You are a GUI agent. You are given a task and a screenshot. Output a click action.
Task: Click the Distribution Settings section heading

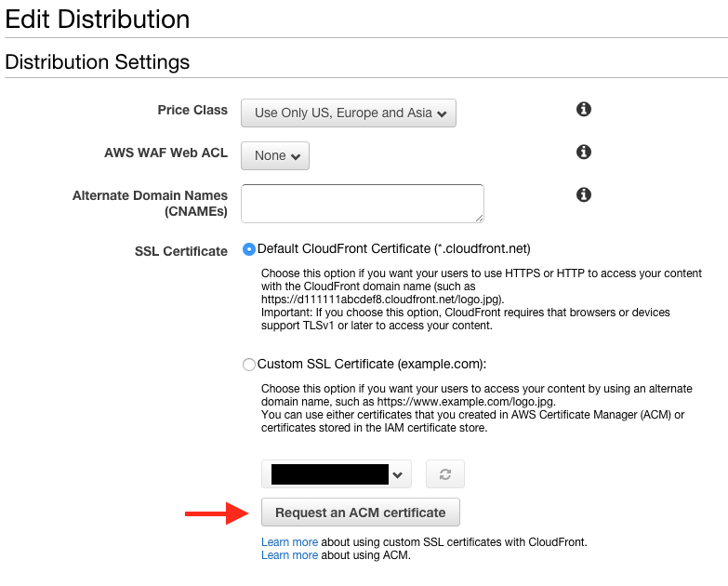pos(98,62)
